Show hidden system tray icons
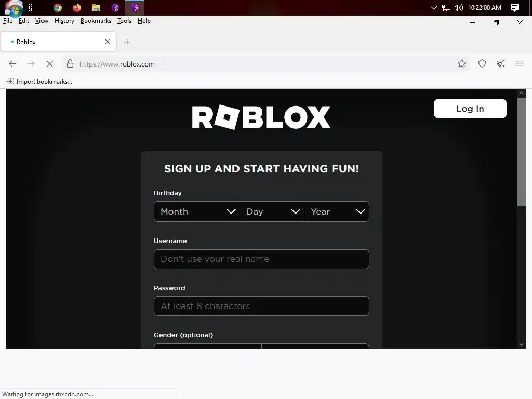Image resolution: width=532 pixels, height=399 pixels. [x=433, y=7]
